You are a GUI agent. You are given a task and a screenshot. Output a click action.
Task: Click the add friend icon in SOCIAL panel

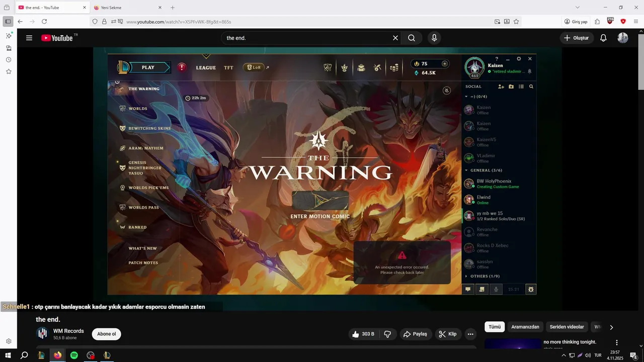pyautogui.click(x=501, y=86)
